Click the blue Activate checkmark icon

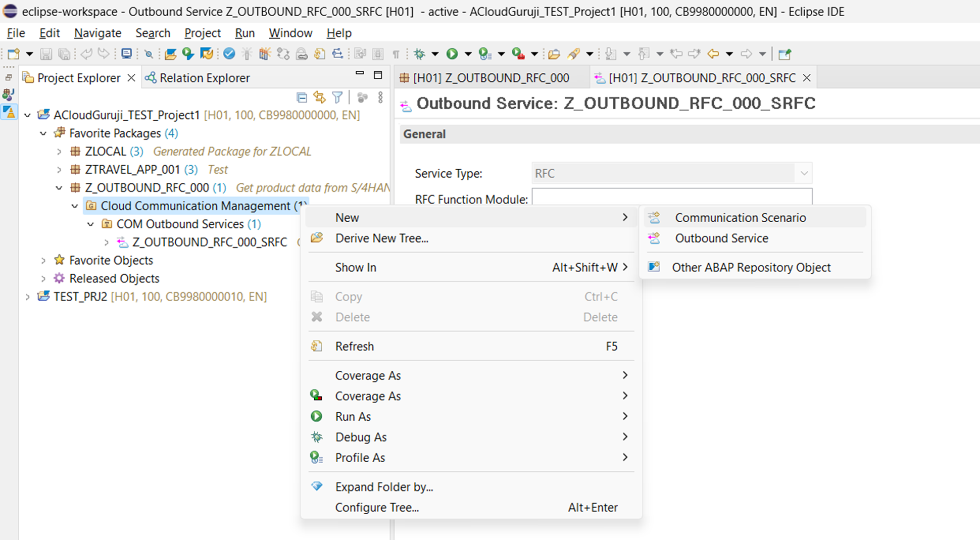pyautogui.click(x=229, y=54)
